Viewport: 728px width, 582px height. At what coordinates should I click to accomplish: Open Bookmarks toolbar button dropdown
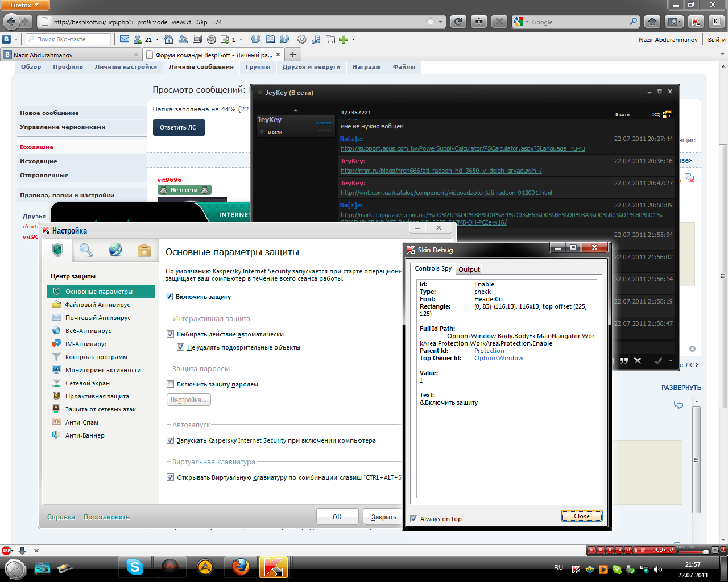pos(674,22)
